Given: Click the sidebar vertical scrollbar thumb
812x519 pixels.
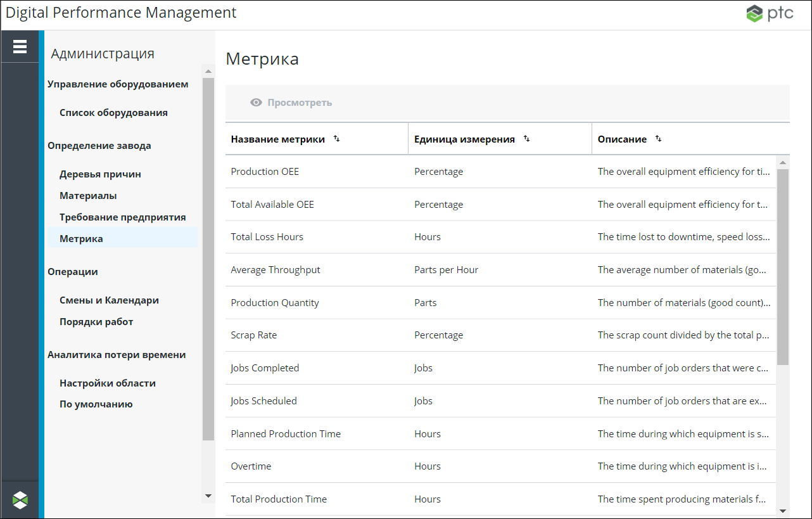Looking at the screenshot, I should [x=208, y=259].
